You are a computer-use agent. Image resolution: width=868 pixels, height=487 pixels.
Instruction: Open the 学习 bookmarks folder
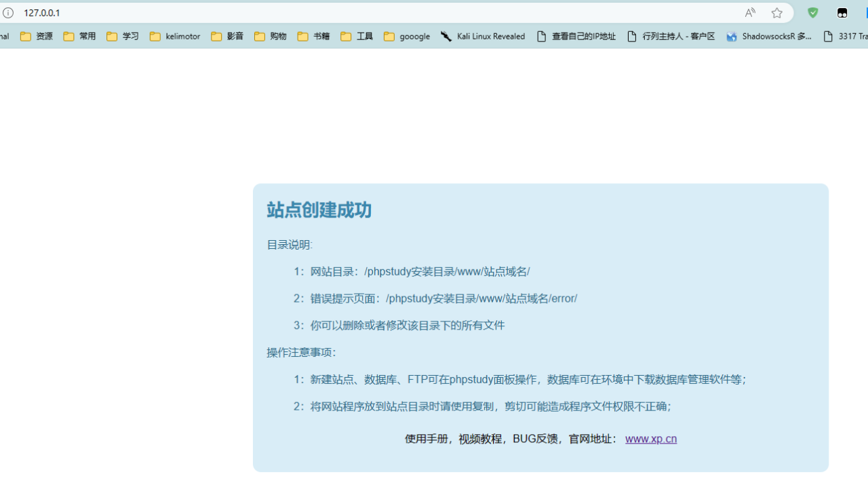122,36
